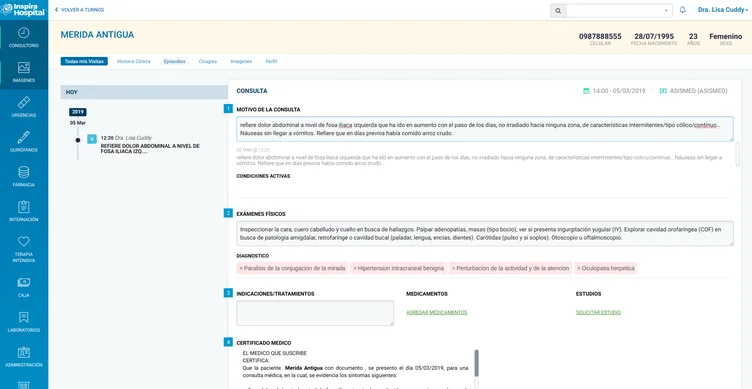Expand the Dra. Lisa Cuddy user menu

pyautogui.click(x=722, y=10)
